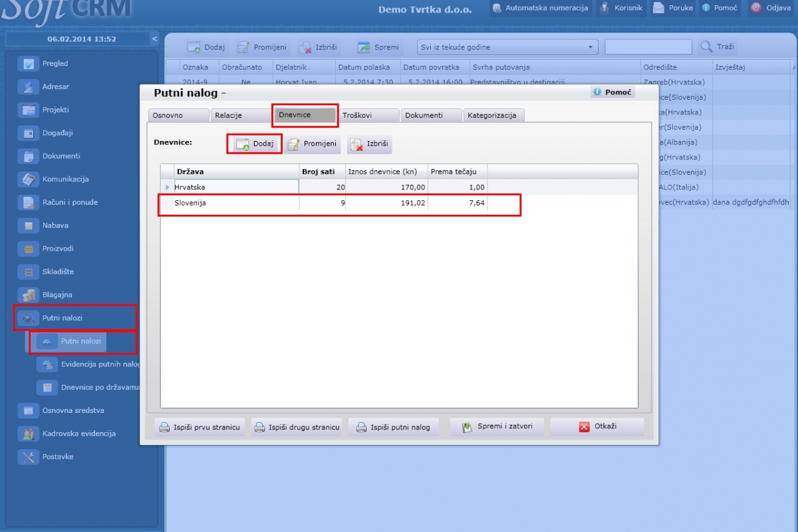Image resolution: width=798 pixels, height=532 pixels.
Task: Go to Projekti in sidebar
Action: point(55,110)
